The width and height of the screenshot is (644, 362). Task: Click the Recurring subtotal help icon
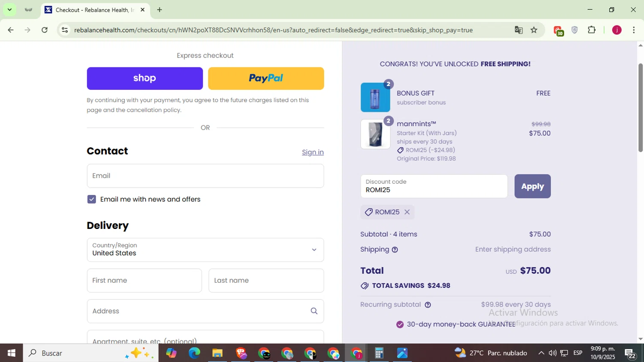pyautogui.click(x=428, y=305)
